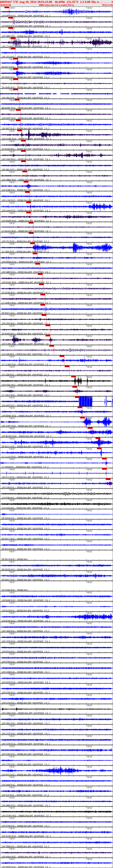113x868 pixels.
Task: Select the "UW GBL EHZ" station label
Action: (8, 98)
